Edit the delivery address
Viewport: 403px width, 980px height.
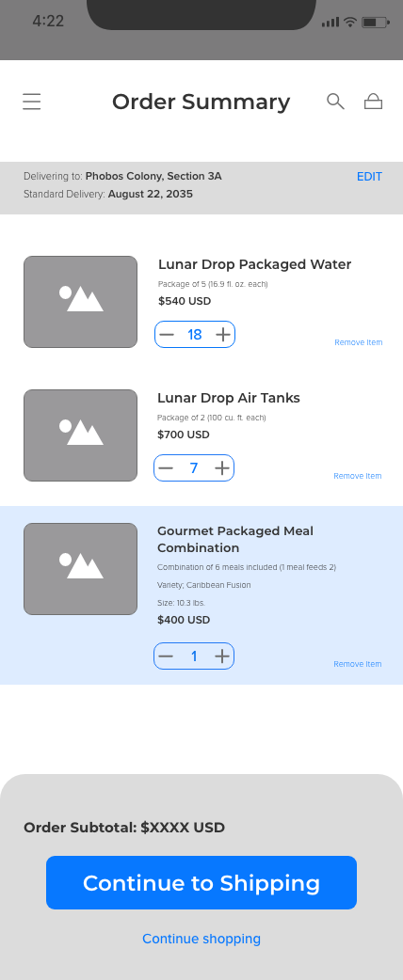click(x=369, y=177)
